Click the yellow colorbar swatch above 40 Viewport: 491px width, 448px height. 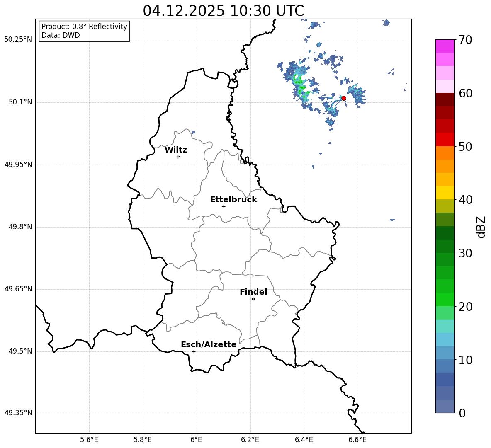tap(445, 193)
